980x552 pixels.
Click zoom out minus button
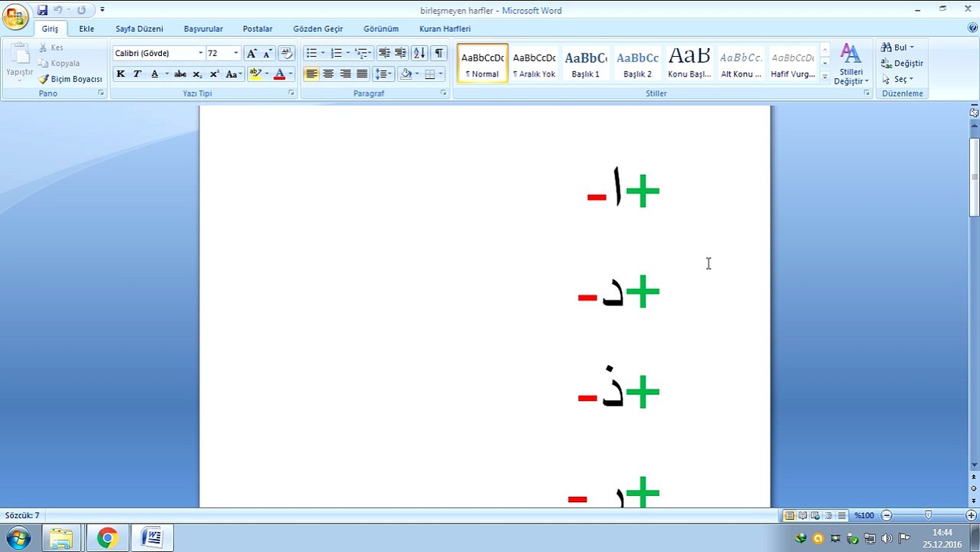pos(887,516)
